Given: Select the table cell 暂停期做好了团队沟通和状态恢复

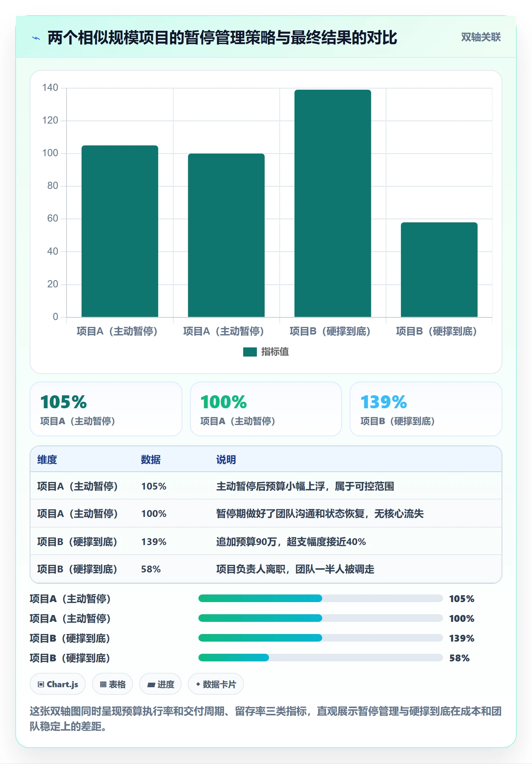Looking at the screenshot, I should pyautogui.click(x=320, y=514).
